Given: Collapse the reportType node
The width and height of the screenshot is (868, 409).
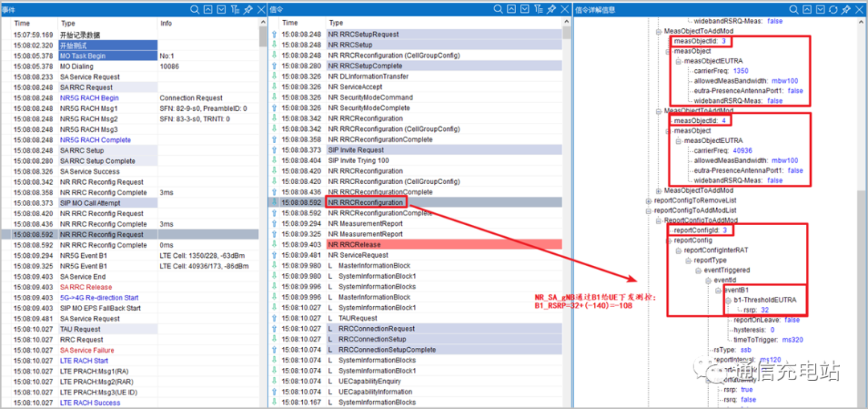Looking at the screenshot, I should coord(689,260).
